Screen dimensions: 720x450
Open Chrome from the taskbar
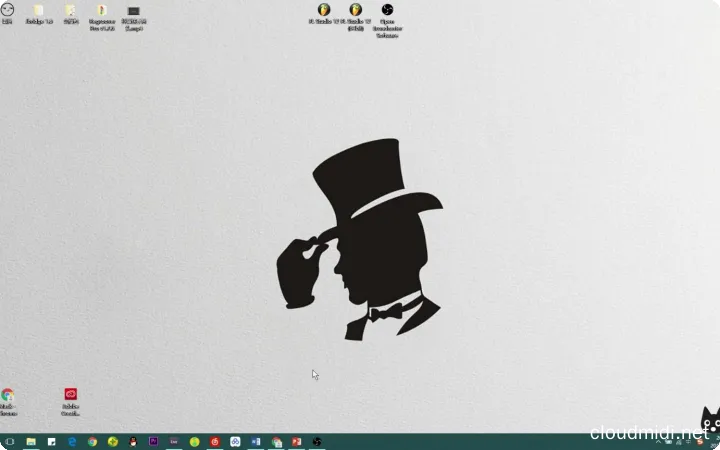click(92, 441)
